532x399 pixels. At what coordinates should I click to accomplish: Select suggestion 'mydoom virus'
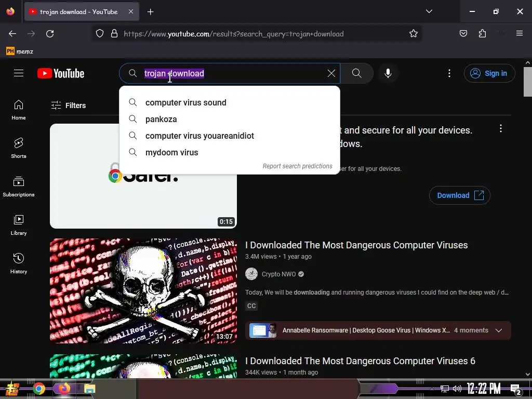click(229, 152)
